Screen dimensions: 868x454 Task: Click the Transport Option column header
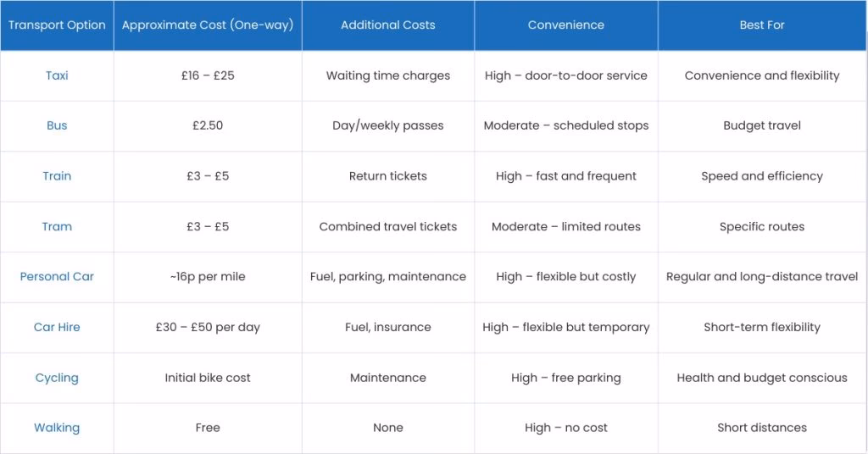[x=57, y=25]
